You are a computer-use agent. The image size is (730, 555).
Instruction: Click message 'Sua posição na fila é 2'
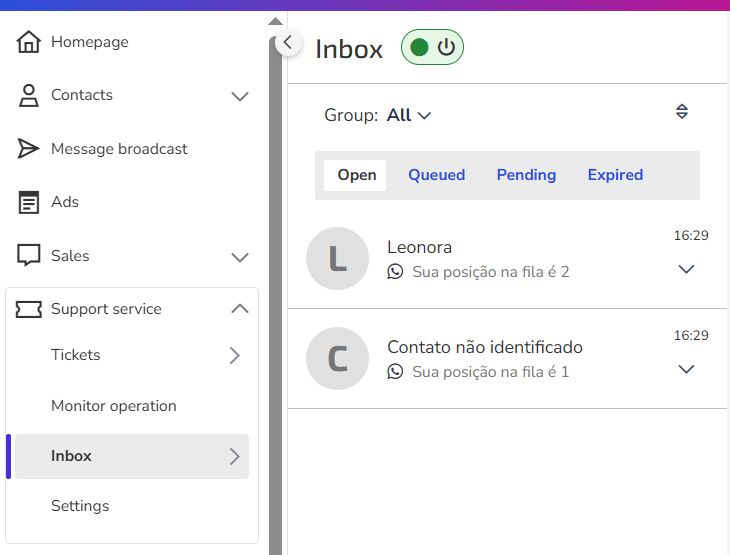tap(491, 272)
